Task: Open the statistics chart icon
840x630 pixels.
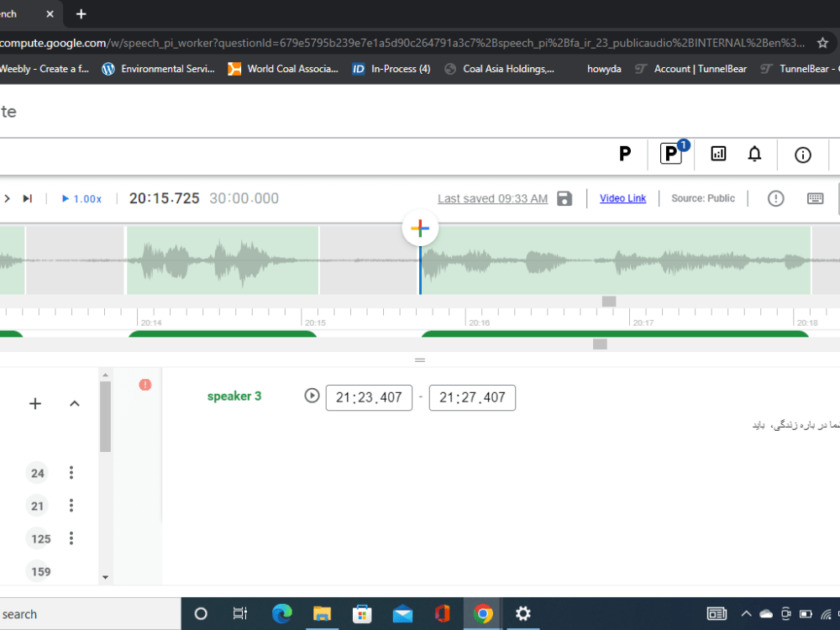Action: point(718,155)
